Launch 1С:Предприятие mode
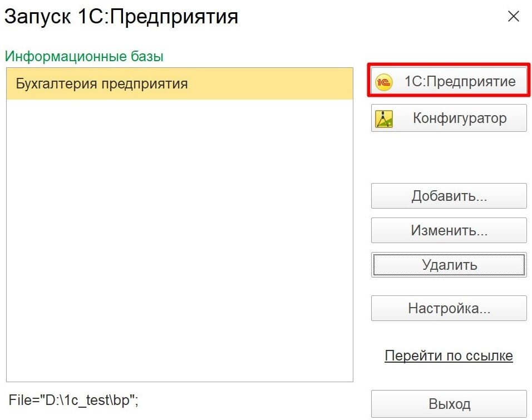Viewport: 532px width, 420px height. (x=449, y=81)
